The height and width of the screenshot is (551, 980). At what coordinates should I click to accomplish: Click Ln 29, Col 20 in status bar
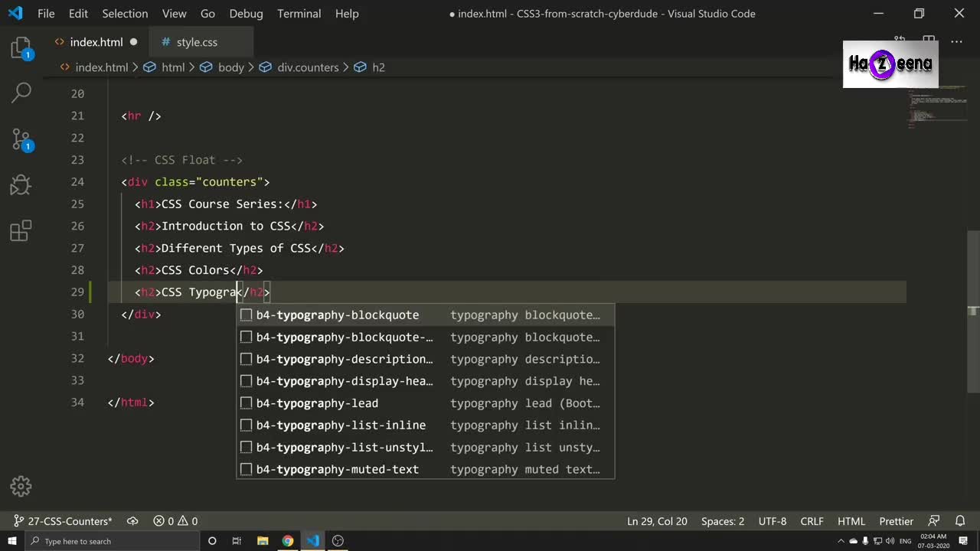tap(657, 521)
